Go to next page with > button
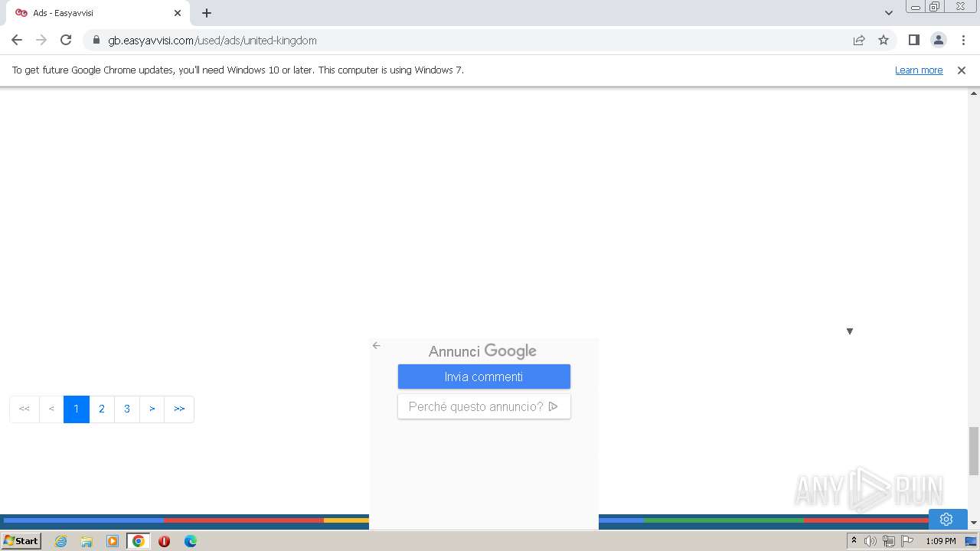 [152, 409]
